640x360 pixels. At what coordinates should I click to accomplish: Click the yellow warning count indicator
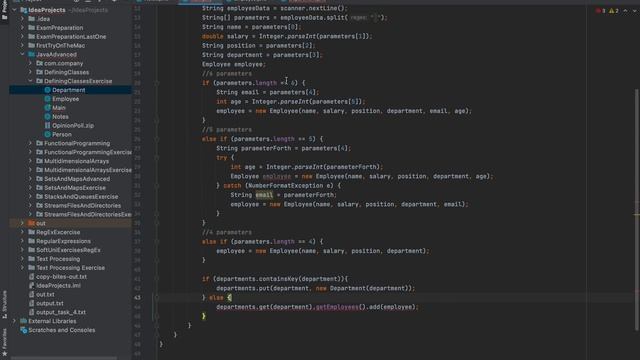point(614,11)
